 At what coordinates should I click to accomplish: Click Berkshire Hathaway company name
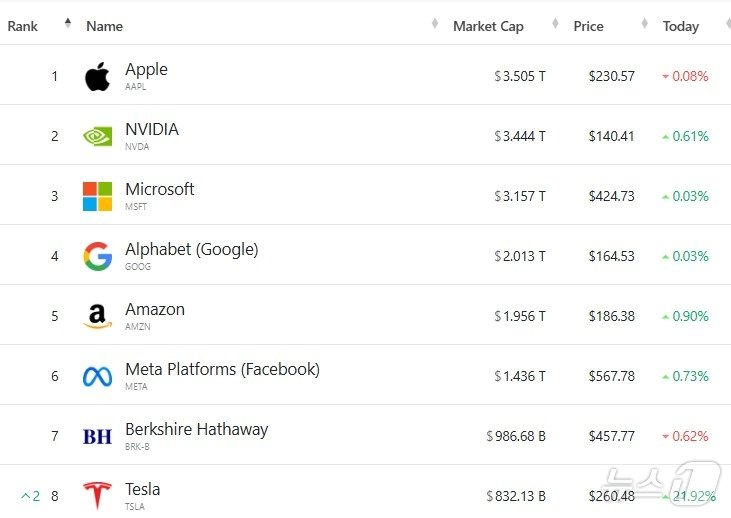point(196,429)
